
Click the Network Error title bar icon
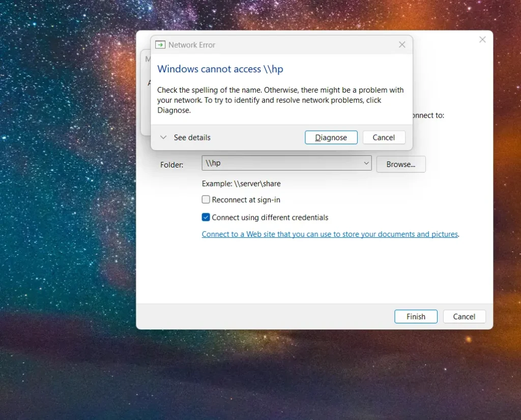[x=160, y=45]
